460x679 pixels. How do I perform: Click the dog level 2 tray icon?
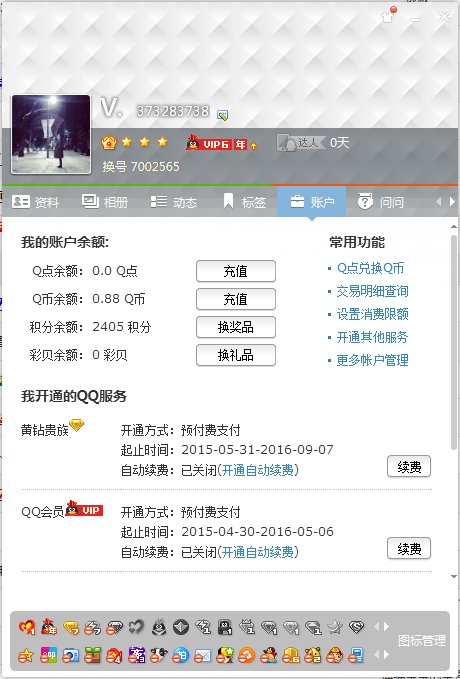point(315,655)
